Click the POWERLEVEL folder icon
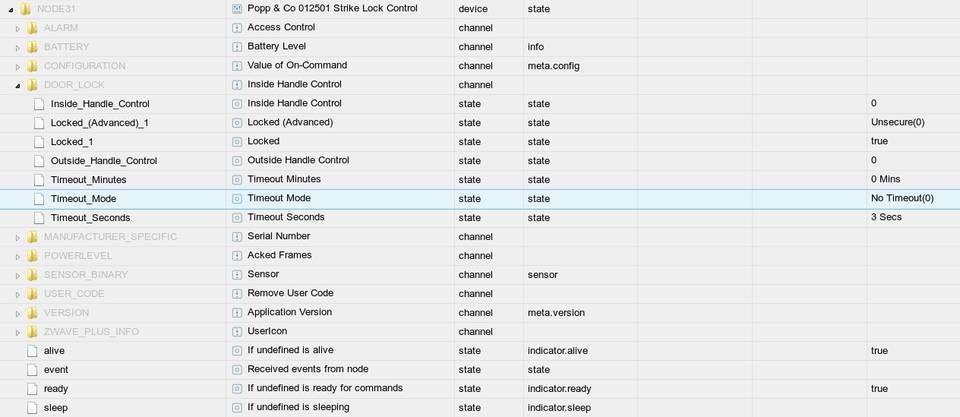This screenshot has height=417, width=960. coord(32,255)
